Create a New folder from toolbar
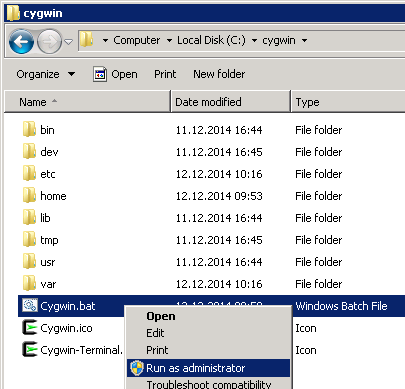Viewport: 405px width, 389px height. (219, 74)
